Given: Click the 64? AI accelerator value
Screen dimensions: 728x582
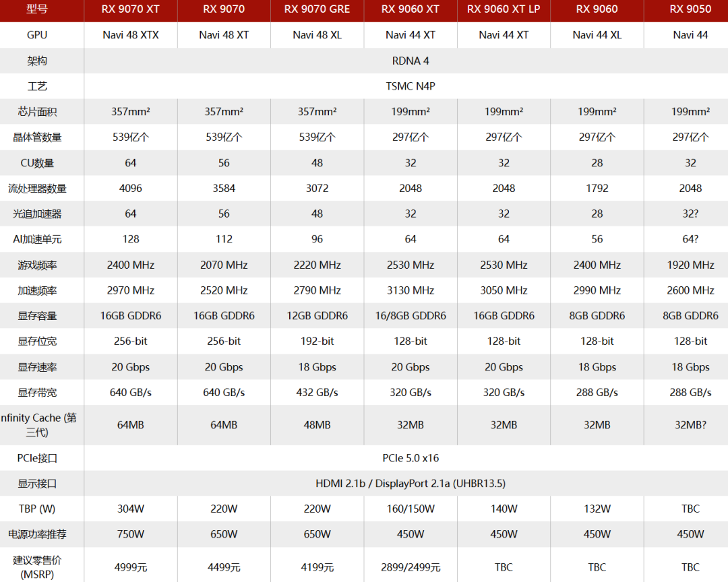Looking at the screenshot, I should 690,239.
